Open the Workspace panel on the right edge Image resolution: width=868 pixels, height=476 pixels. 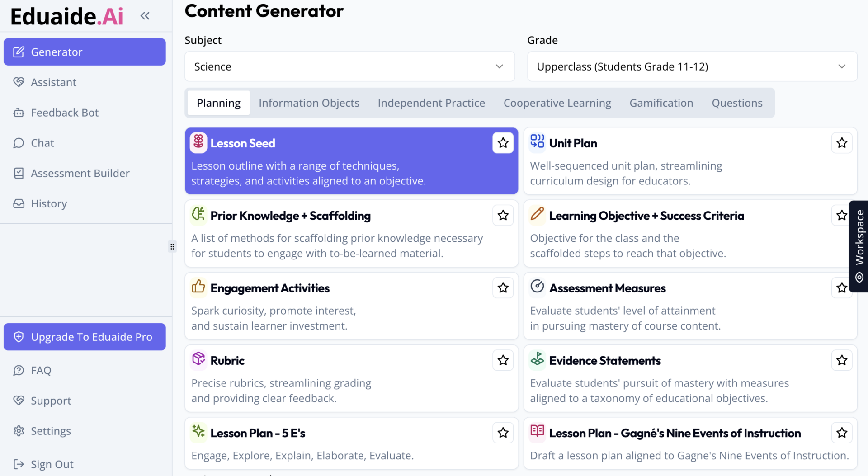tap(859, 246)
